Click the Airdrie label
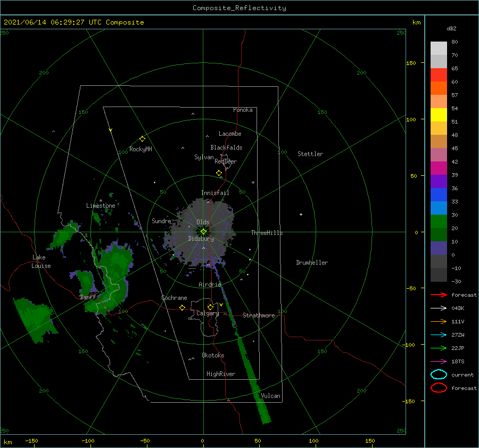 click(x=210, y=284)
